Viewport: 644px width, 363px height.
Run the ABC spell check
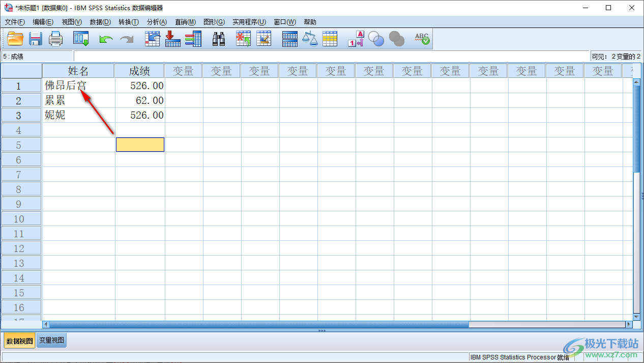pos(422,39)
